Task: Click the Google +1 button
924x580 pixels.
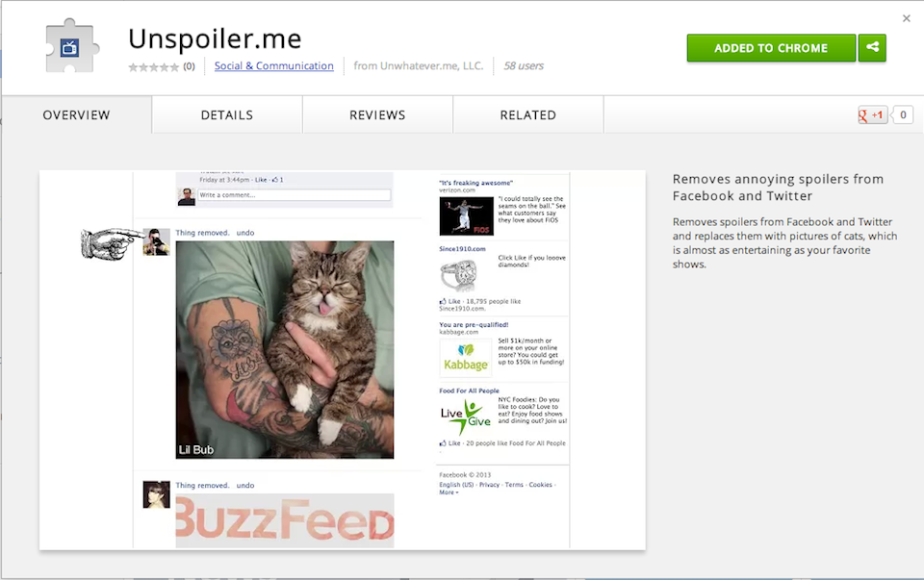Action: click(872, 114)
